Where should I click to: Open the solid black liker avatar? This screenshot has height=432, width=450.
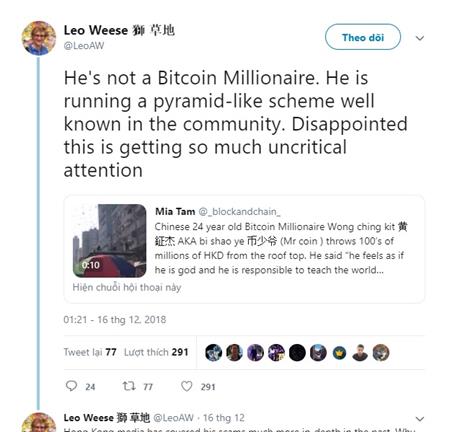[297, 353]
